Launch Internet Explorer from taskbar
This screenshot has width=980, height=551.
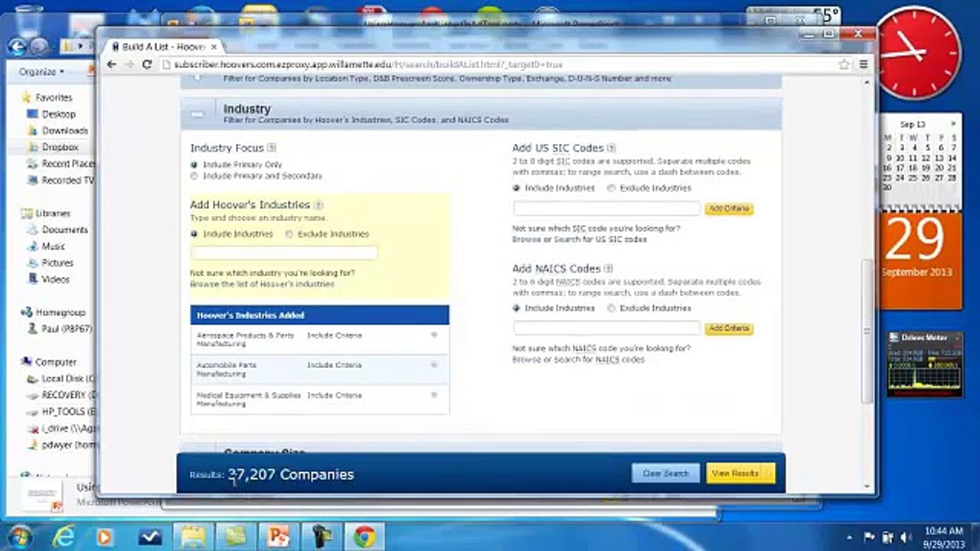[64, 536]
